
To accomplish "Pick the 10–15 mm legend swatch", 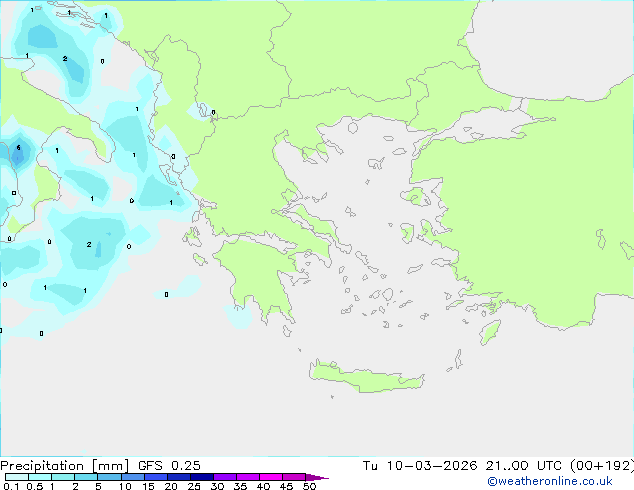I will point(132,477).
